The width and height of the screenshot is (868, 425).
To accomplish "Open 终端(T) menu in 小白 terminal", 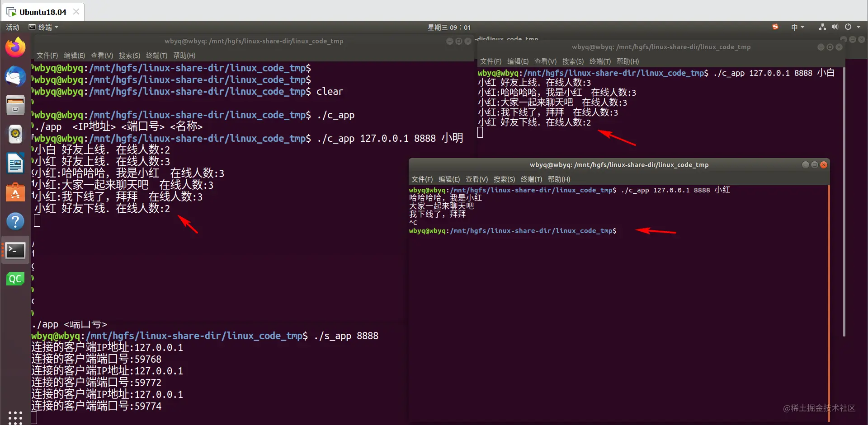I will pyautogui.click(x=600, y=61).
